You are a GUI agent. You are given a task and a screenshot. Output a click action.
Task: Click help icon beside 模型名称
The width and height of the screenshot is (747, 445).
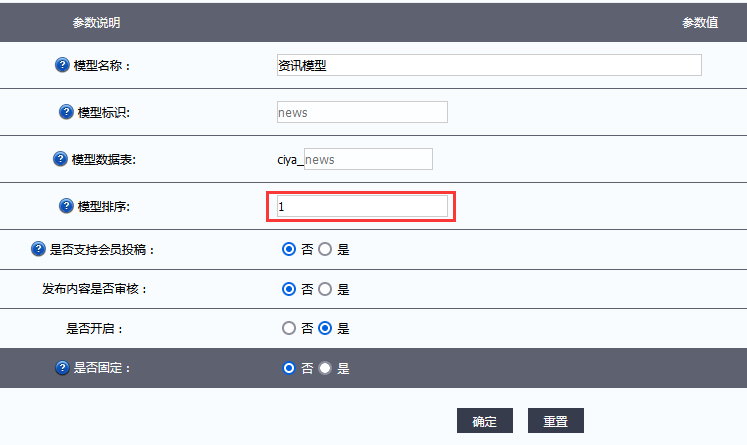click(62, 66)
